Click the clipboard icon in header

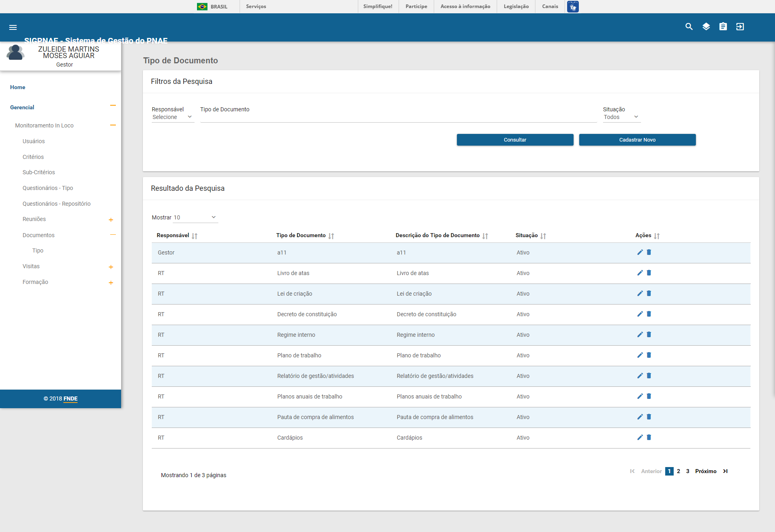pos(723,27)
